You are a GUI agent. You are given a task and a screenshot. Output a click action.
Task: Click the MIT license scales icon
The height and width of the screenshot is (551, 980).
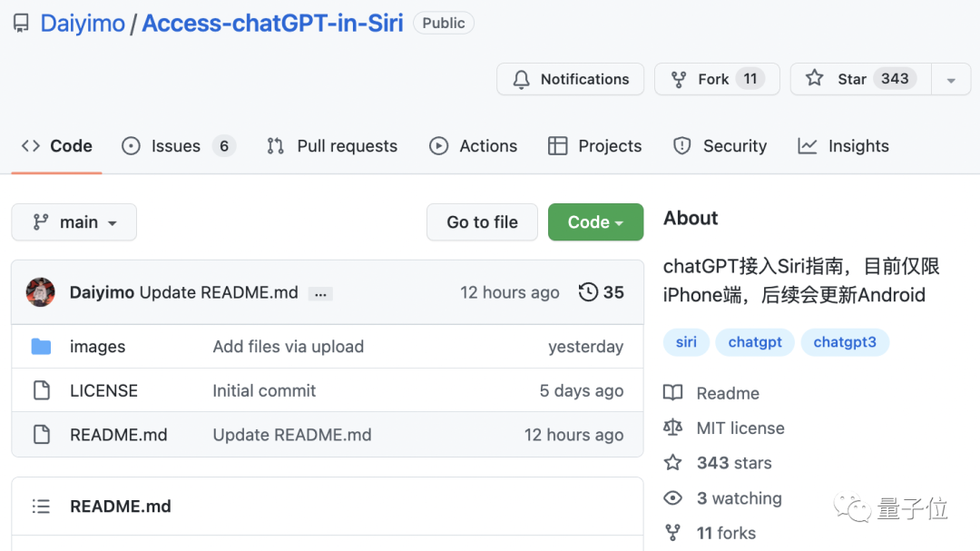click(672, 428)
